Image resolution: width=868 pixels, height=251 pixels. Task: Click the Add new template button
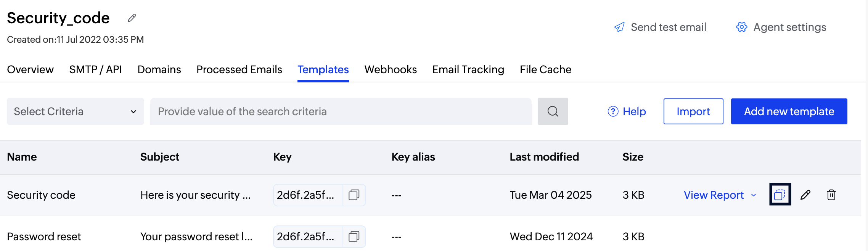(x=789, y=111)
